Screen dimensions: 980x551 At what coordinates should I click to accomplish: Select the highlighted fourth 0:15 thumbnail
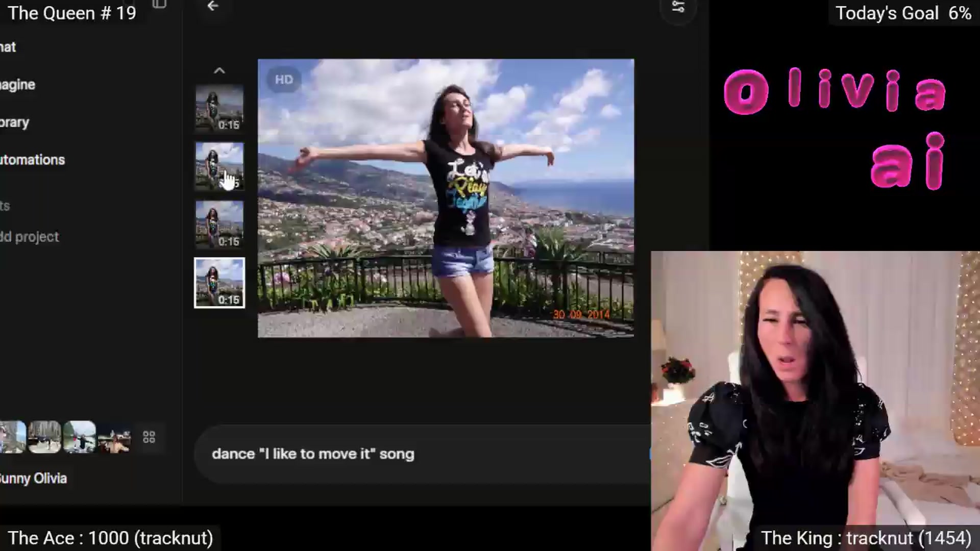[x=219, y=283]
